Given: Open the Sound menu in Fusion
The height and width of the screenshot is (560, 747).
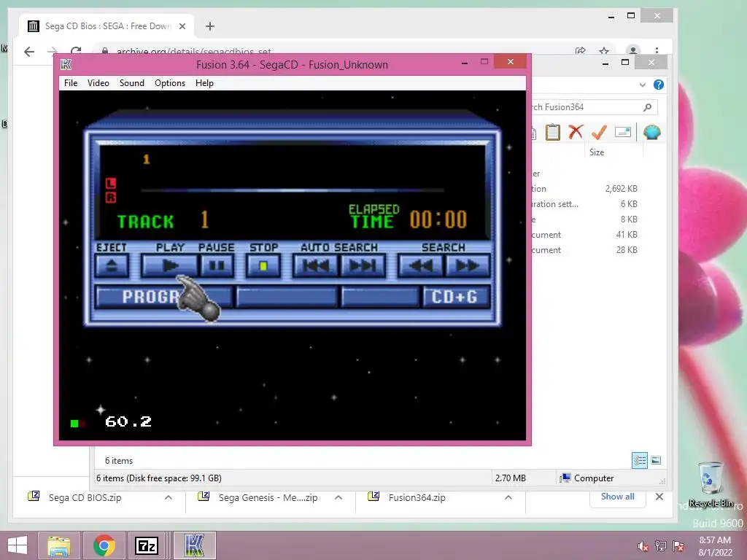Looking at the screenshot, I should pos(132,83).
